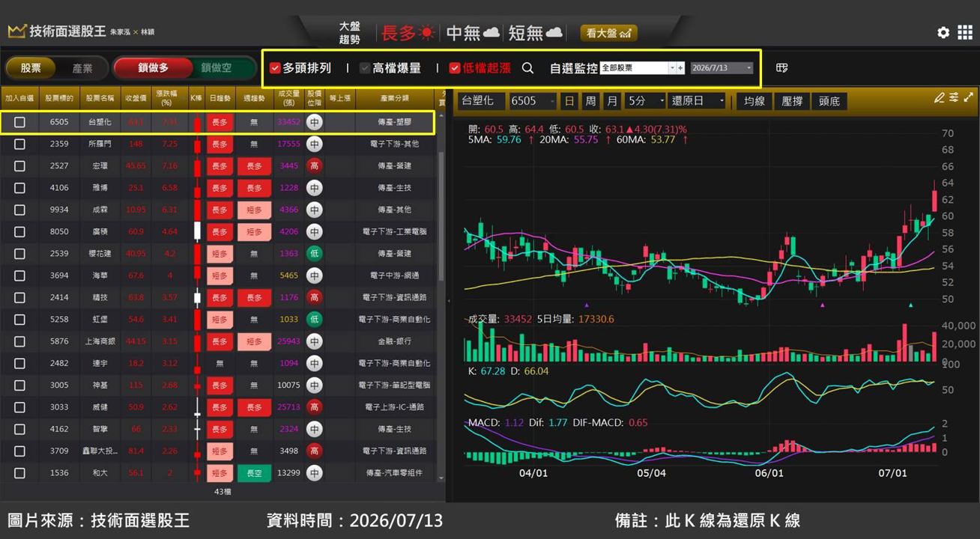
Task: Click the 短無 cloud trend indicator
Action: click(535, 33)
